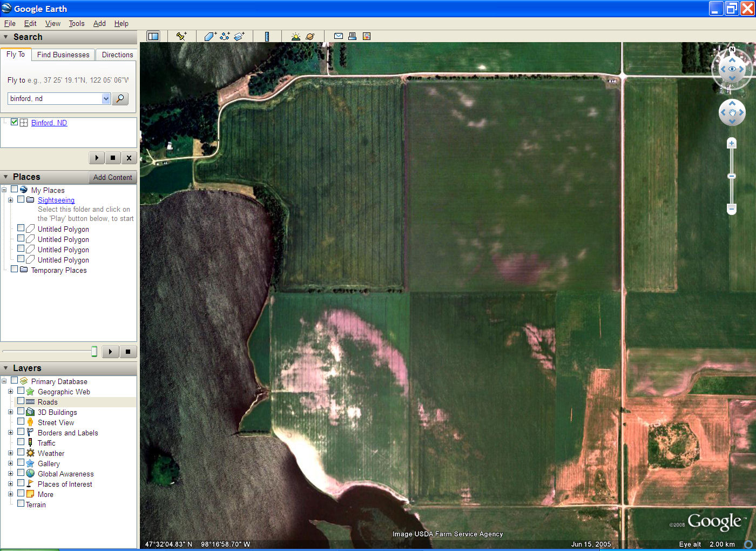This screenshot has width=756, height=551.
Task: Select the Fly To tab
Action: point(16,54)
